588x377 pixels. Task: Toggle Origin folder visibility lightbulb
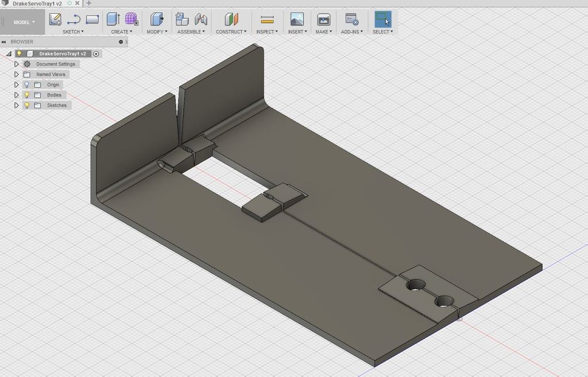tap(26, 85)
